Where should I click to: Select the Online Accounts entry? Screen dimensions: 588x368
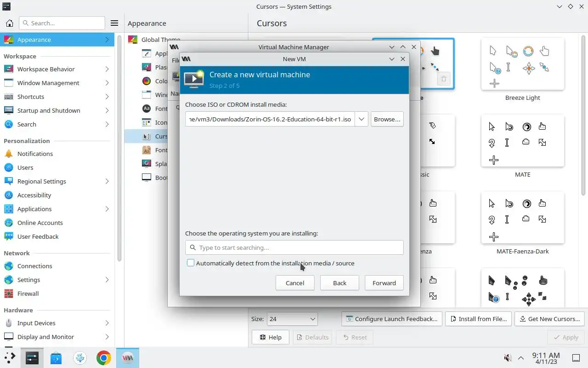pos(57,223)
